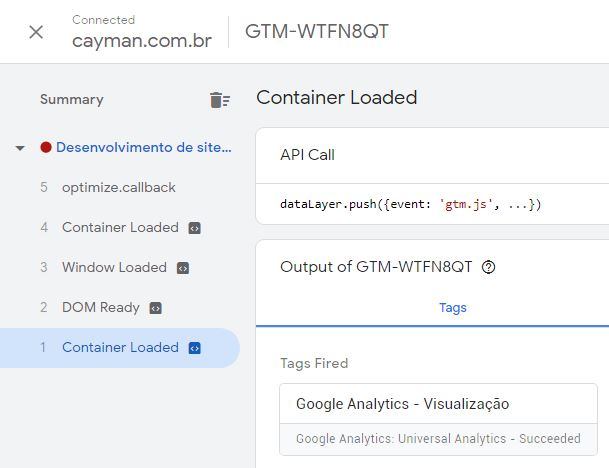The image size is (609, 468).
Task: Open the Google Analytics - Visualização tag card
Action: pyautogui.click(x=438, y=419)
